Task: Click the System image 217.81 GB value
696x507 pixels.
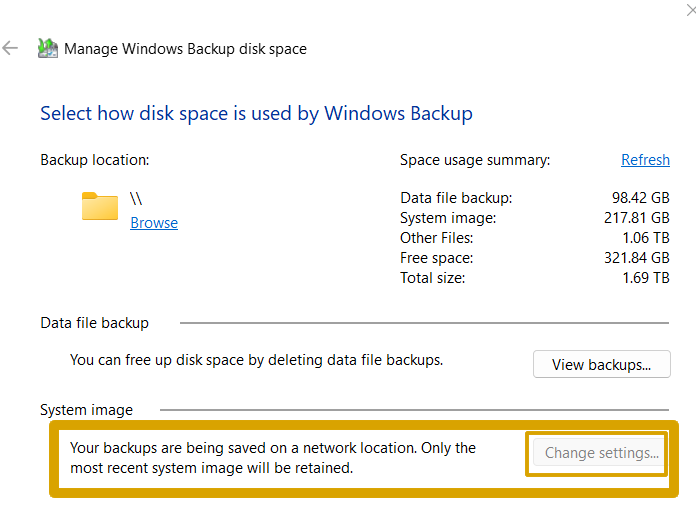Action: point(637,218)
